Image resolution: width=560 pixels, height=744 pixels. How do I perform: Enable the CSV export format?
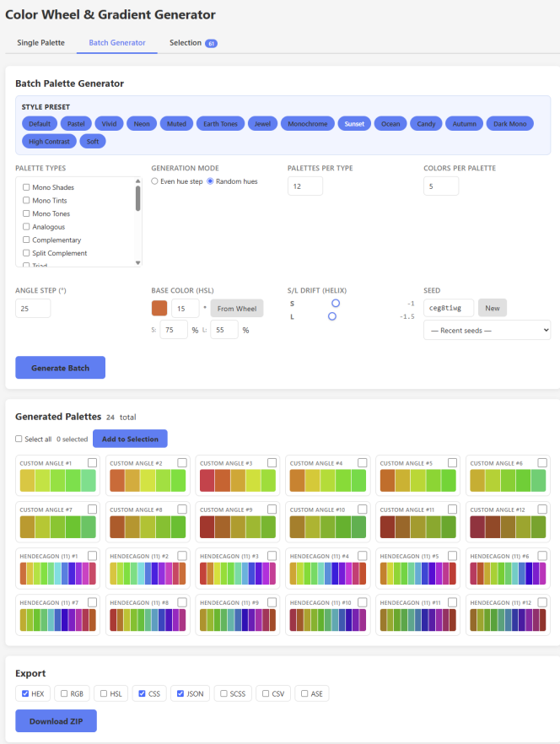[x=266, y=693]
